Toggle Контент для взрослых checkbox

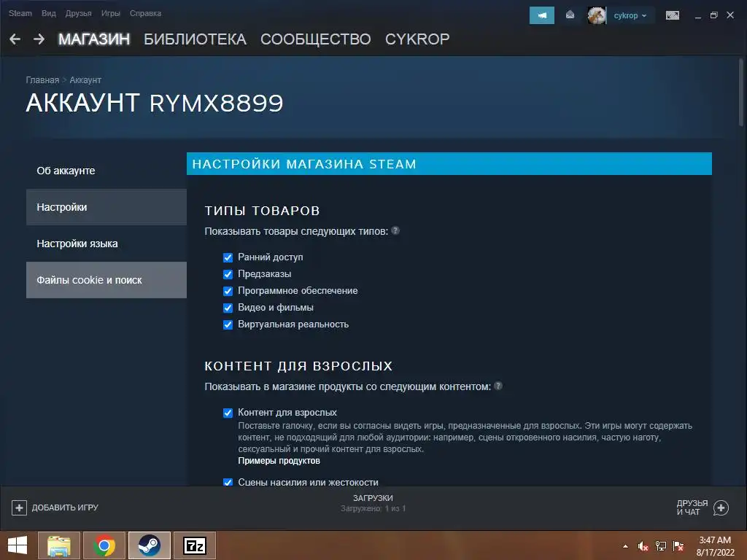pos(228,413)
